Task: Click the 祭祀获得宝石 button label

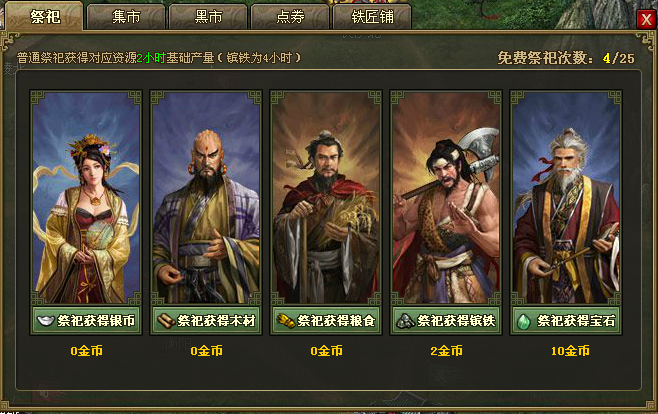Action: tap(576, 321)
